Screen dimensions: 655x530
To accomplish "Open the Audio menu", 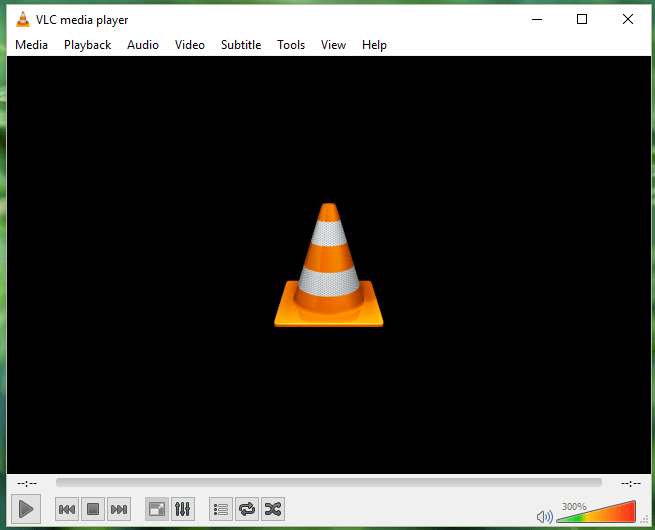I will point(143,45).
